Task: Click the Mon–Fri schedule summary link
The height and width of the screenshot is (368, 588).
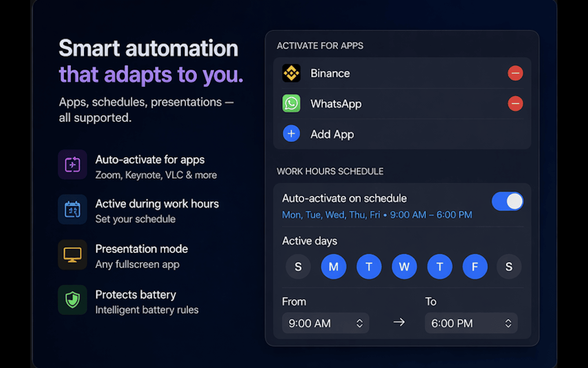Action: (x=377, y=215)
